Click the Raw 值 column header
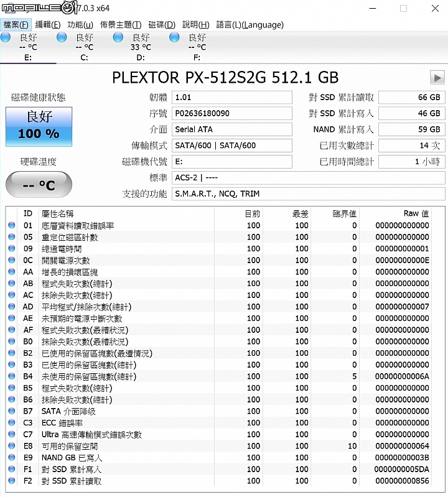The width and height of the screenshot is (448, 497). pyautogui.click(x=416, y=213)
